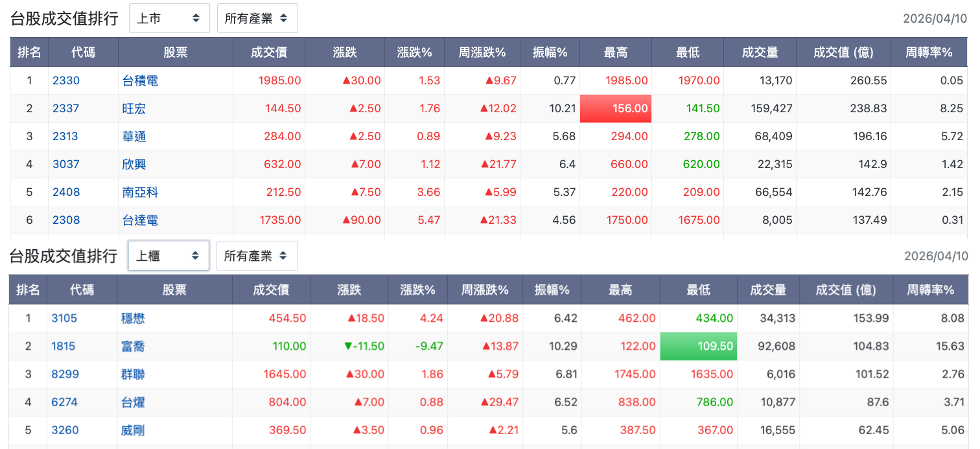Open 所有產業 dropdown in the upper table
This screenshot has width=980, height=449.
coord(257,18)
